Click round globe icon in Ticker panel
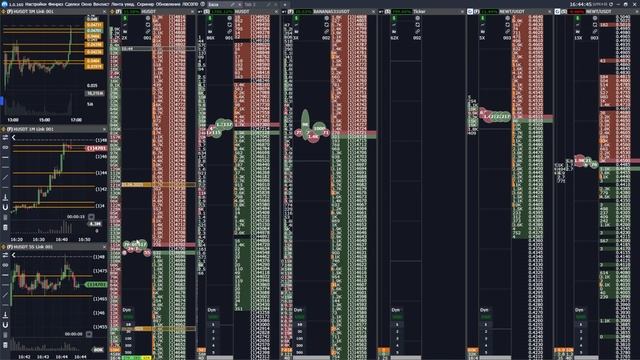640x360 pixels. tap(418, 18)
